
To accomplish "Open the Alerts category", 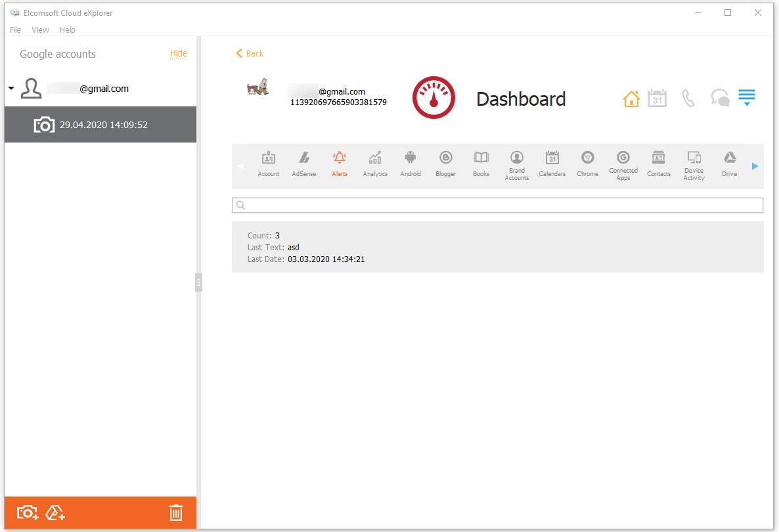I will [x=340, y=164].
